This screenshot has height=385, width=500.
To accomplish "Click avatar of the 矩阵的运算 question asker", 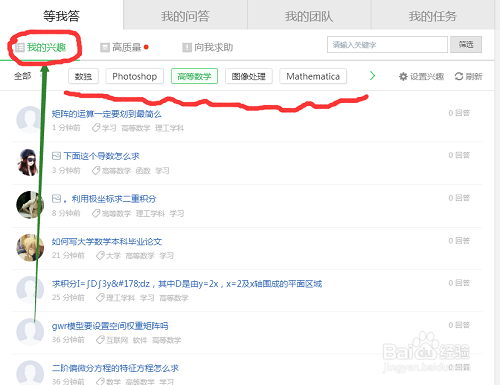I will point(30,120).
